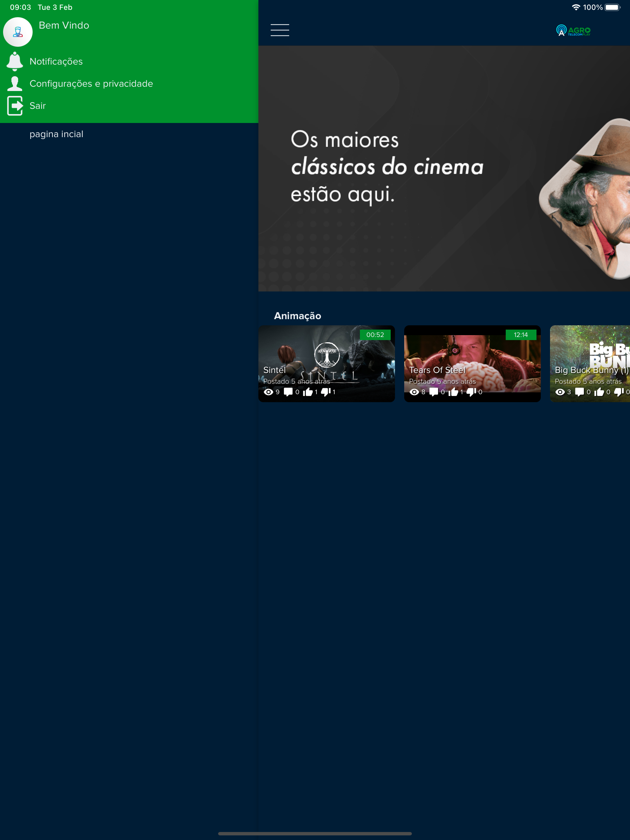Tap the Wi-Fi status icon
Image resolution: width=630 pixels, height=840 pixels.
point(576,7)
